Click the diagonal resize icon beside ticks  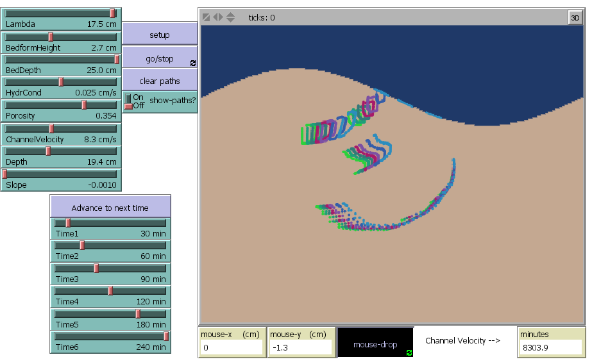tap(206, 18)
